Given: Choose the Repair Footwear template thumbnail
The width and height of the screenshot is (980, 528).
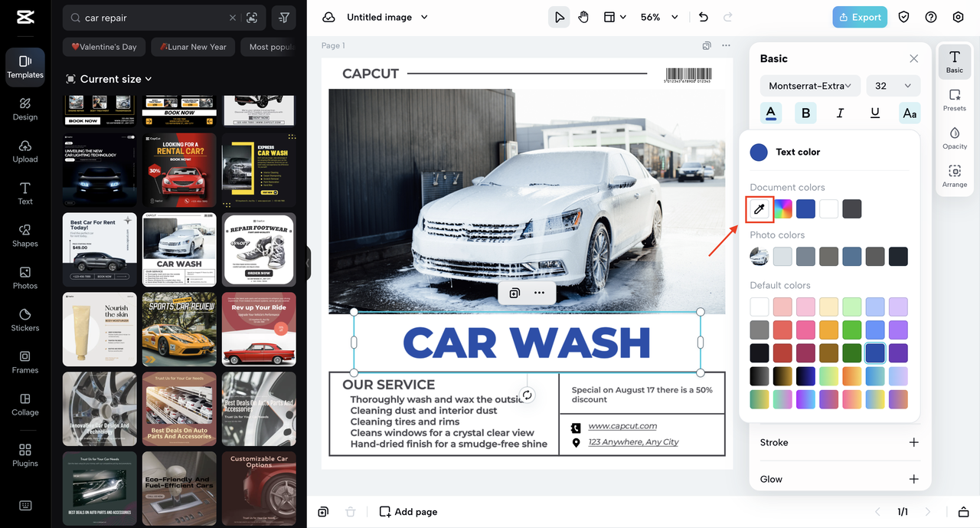Looking at the screenshot, I should coord(259,250).
